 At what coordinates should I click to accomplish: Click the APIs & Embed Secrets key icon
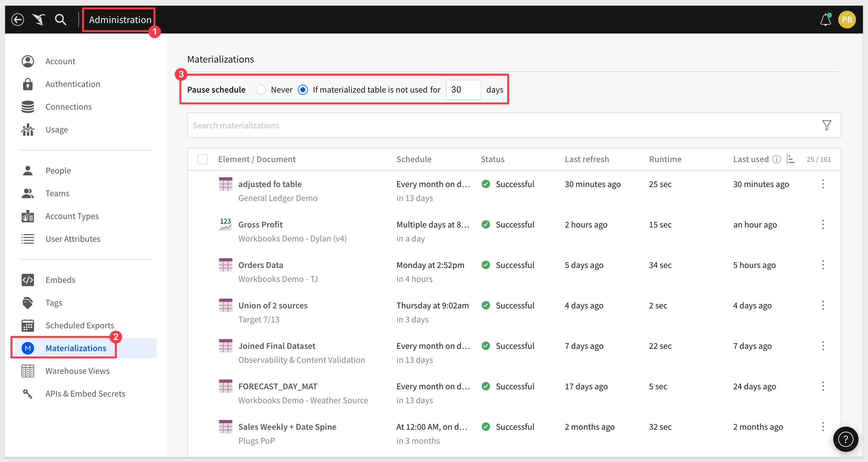click(x=28, y=394)
